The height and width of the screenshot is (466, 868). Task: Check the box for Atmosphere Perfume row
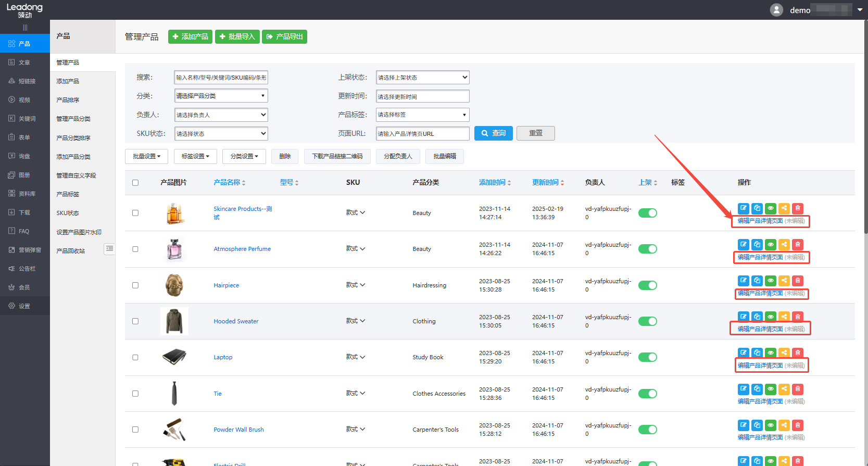(135, 249)
